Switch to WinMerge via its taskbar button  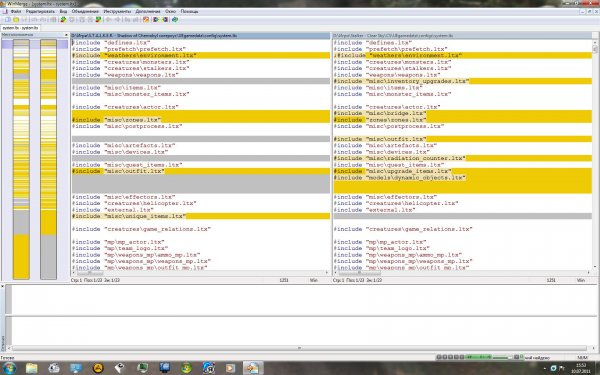click(253, 368)
